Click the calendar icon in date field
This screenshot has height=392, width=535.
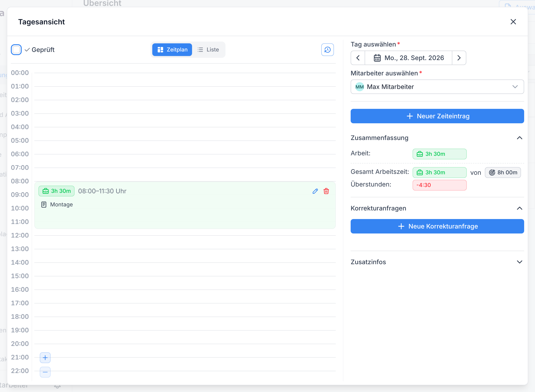pyautogui.click(x=377, y=58)
